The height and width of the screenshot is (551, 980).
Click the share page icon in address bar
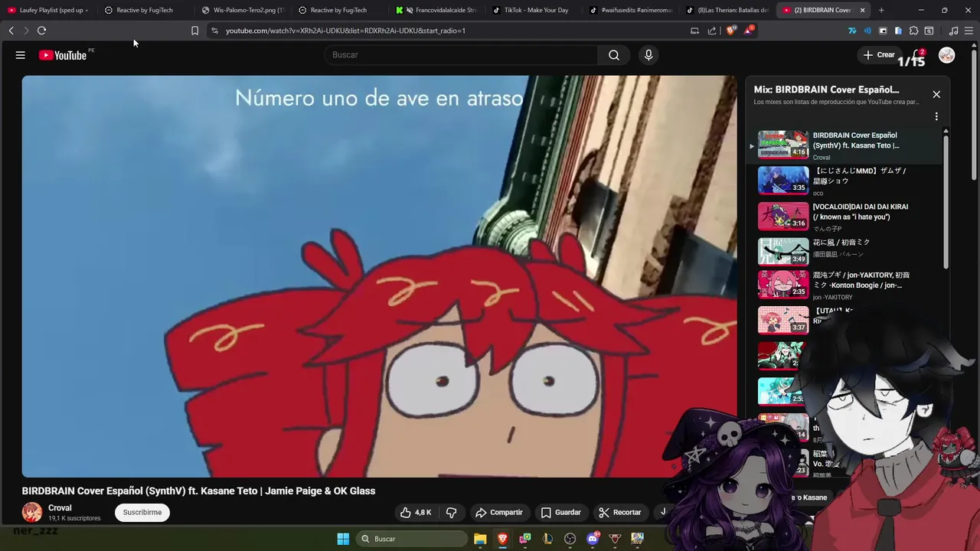pos(712,31)
